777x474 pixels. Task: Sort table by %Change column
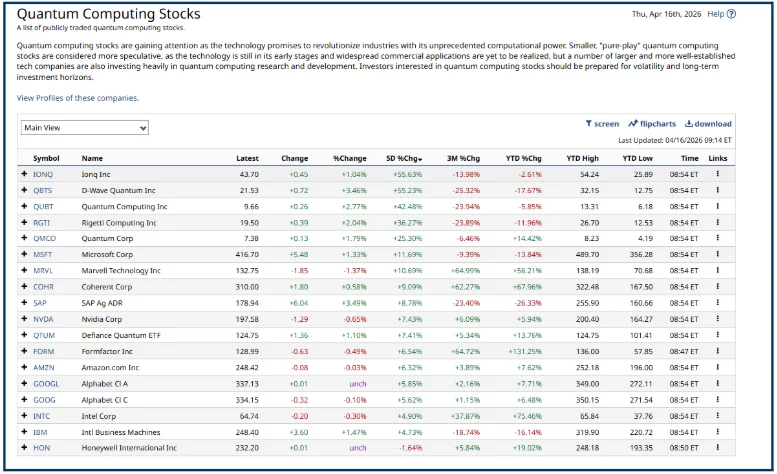[x=349, y=158]
